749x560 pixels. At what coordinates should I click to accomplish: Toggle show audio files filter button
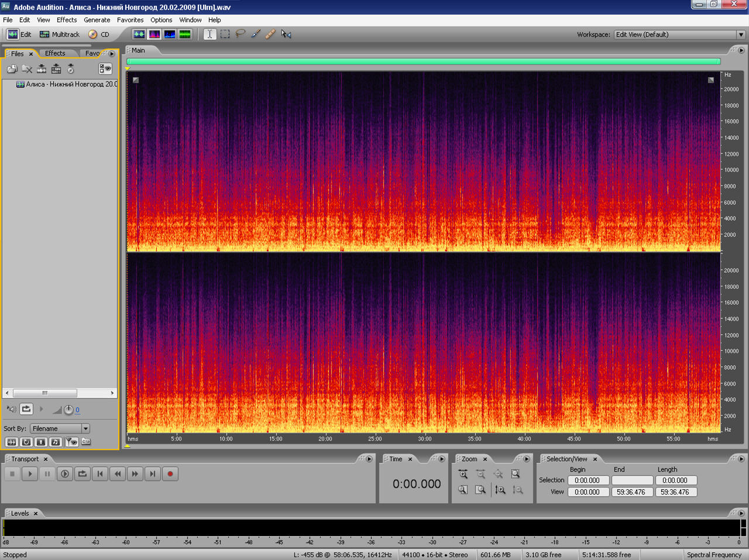point(11,442)
